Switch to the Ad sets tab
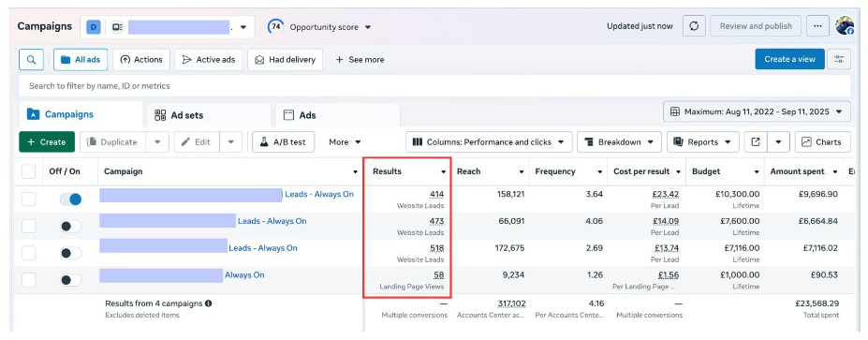Screen dimensions: 868x340 tap(209, 115)
